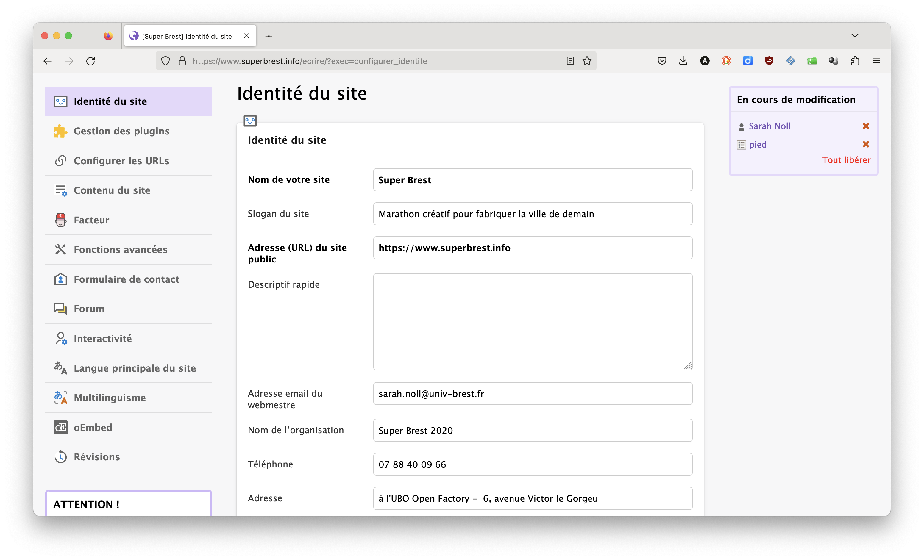Viewport: 924px width, 560px height.
Task: Click the Téléphone field
Action: [x=533, y=464]
